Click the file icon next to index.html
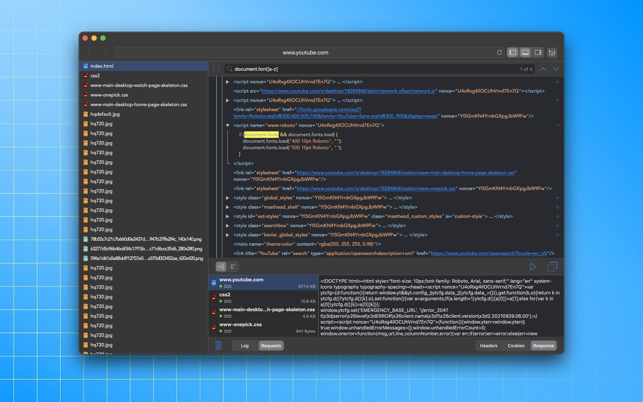643x402 pixels. [85, 66]
